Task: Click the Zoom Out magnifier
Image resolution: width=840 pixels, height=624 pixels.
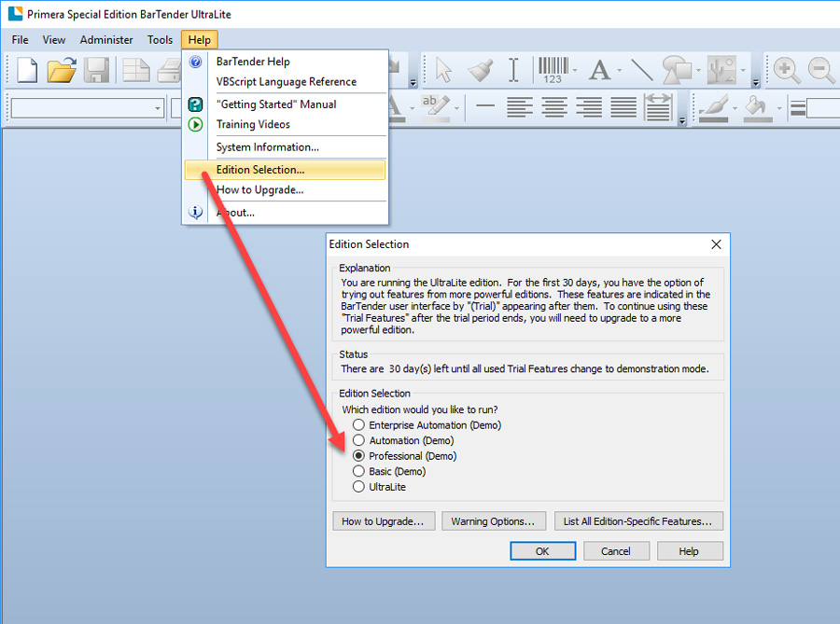Action: [821, 70]
